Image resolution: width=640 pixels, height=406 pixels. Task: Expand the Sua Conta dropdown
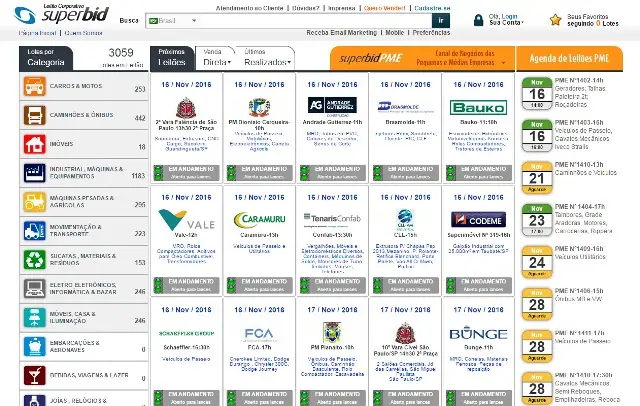click(506, 23)
